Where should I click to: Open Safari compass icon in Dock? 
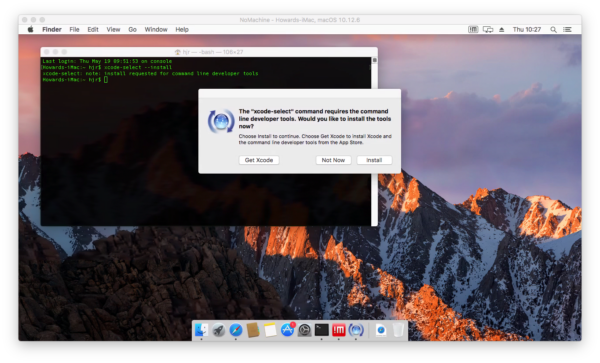(236, 330)
